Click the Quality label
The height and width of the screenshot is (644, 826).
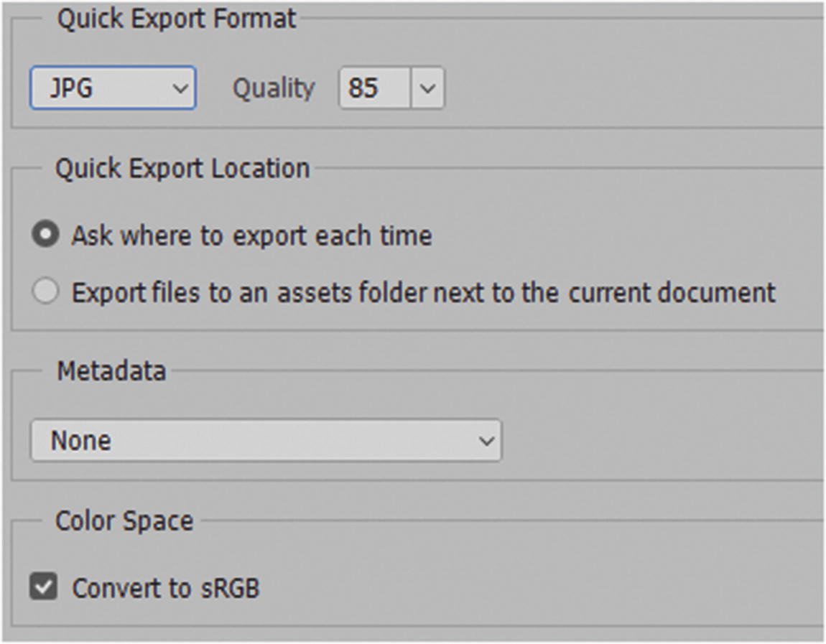tap(274, 88)
